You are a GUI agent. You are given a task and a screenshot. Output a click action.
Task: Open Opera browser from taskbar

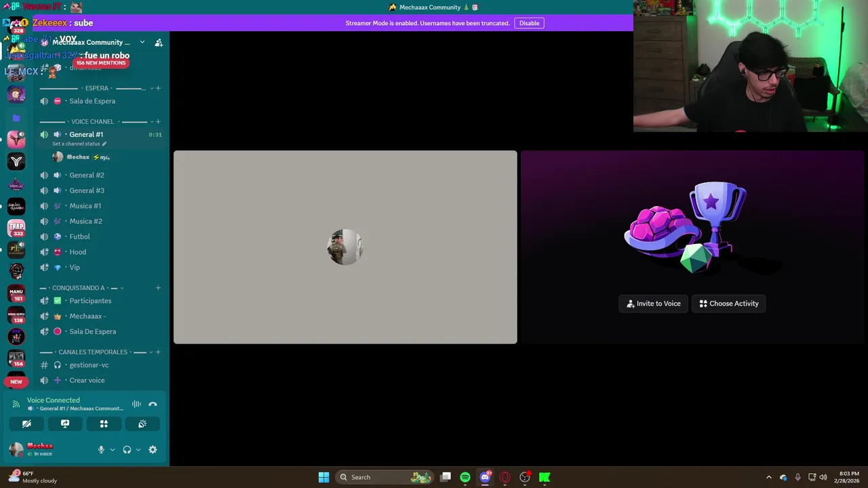pyautogui.click(x=505, y=477)
